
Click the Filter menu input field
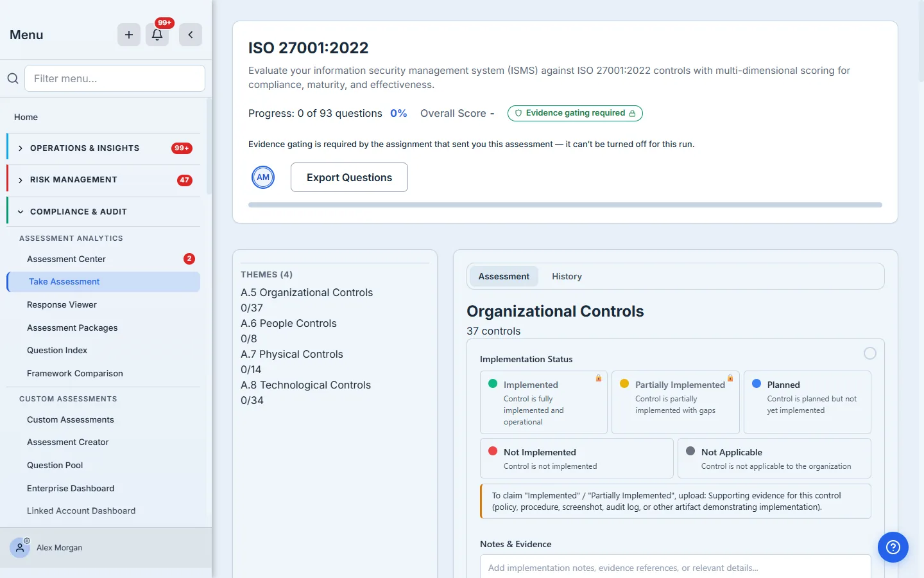pos(115,78)
